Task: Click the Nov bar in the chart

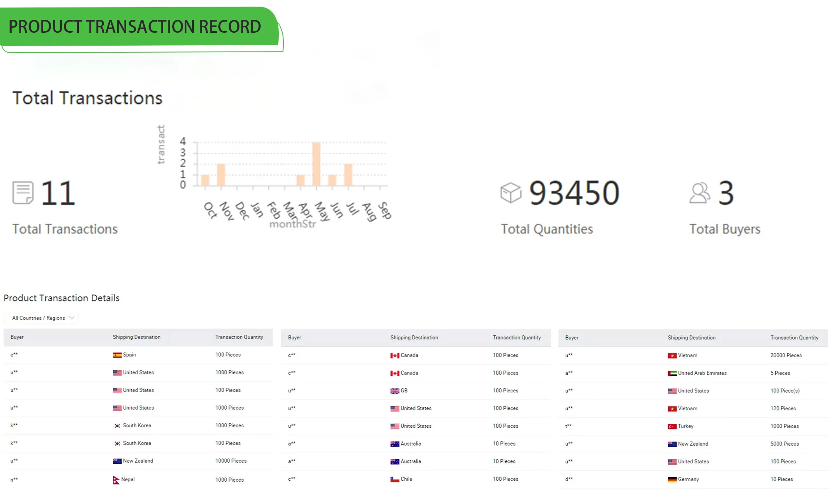Action: click(x=221, y=175)
